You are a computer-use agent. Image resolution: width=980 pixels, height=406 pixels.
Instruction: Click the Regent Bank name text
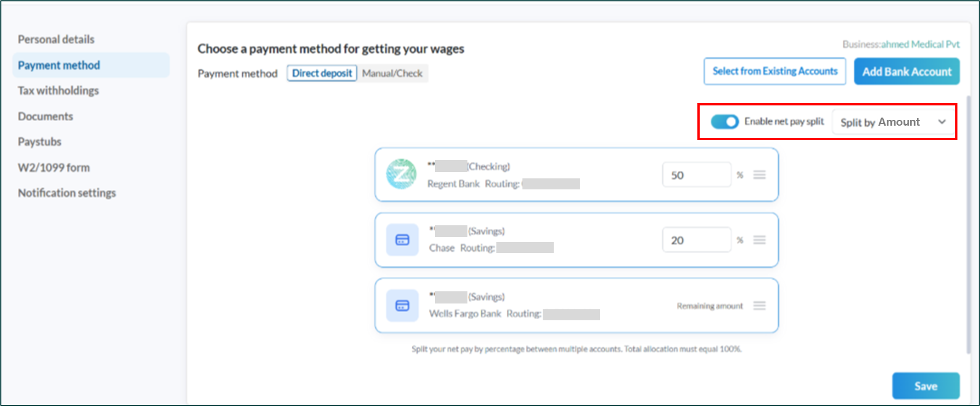454,184
